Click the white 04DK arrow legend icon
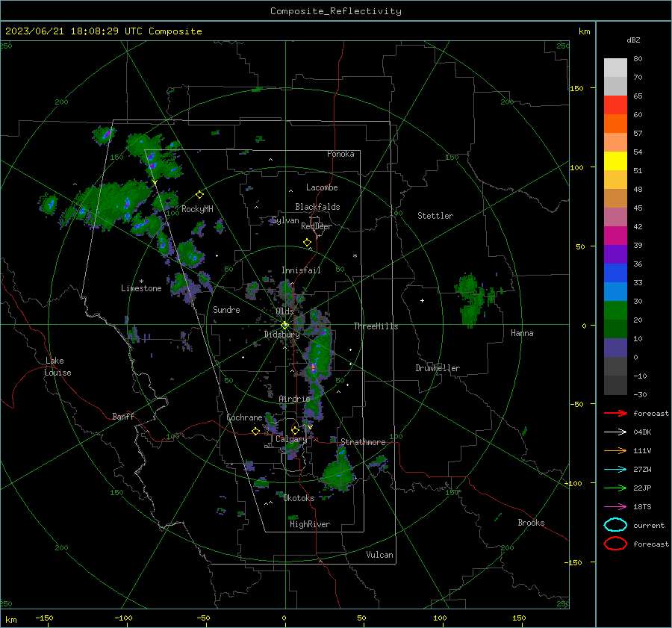Viewport: 672px width, 628px height. (615, 432)
